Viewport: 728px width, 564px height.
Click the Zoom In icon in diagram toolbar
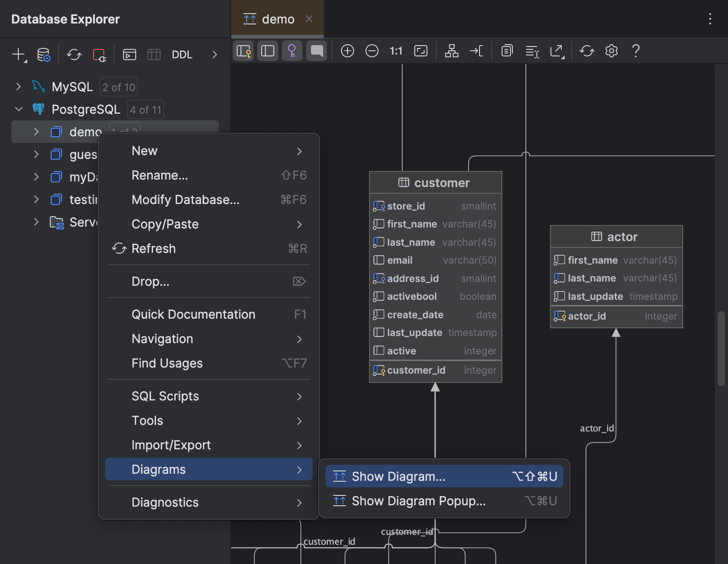click(347, 51)
